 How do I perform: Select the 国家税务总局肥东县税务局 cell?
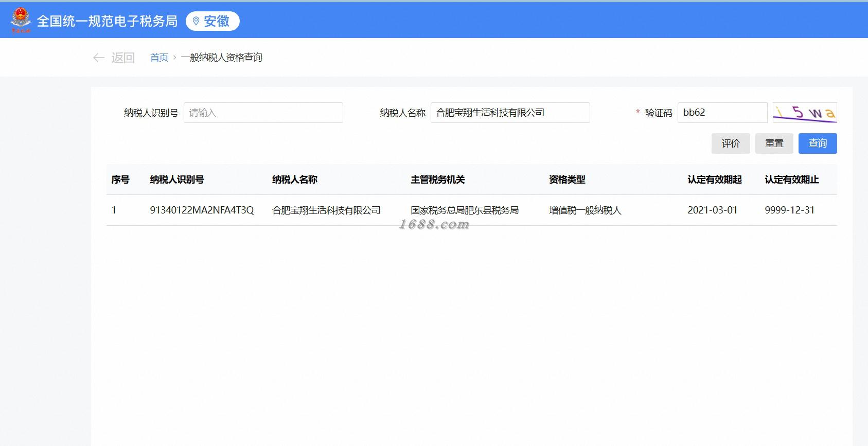click(x=465, y=210)
